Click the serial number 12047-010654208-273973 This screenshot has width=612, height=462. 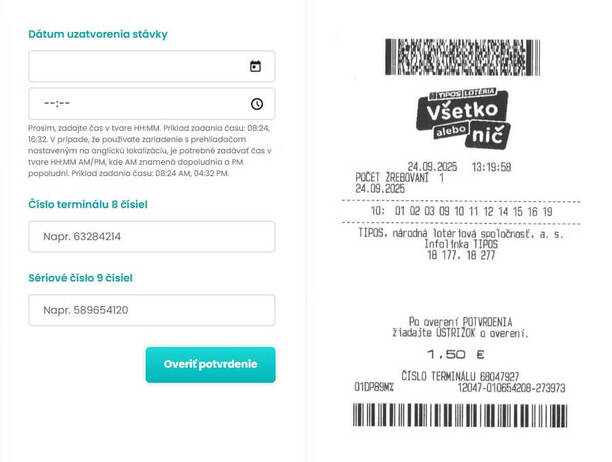[511, 388]
